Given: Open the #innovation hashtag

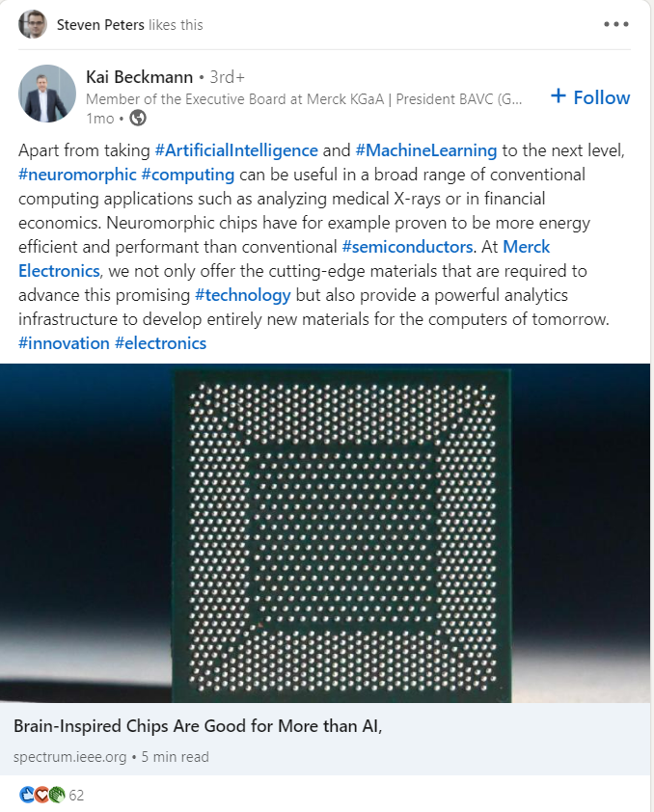Looking at the screenshot, I should [64, 343].
